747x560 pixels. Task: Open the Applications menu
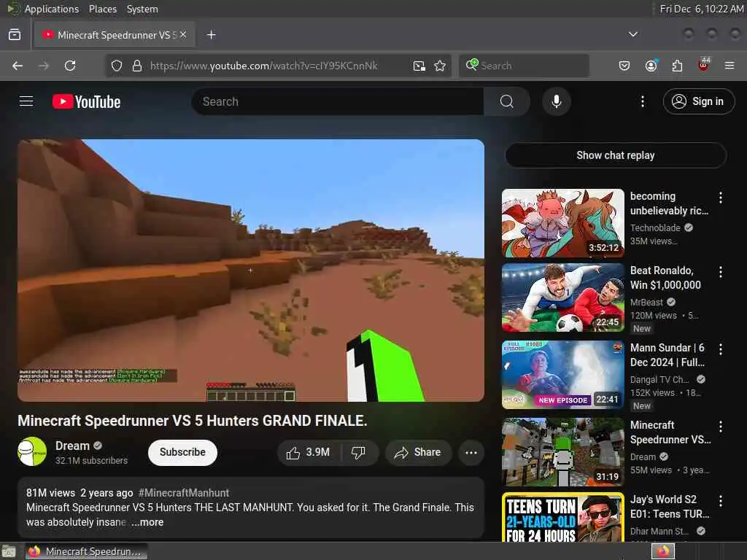[52, 9]
